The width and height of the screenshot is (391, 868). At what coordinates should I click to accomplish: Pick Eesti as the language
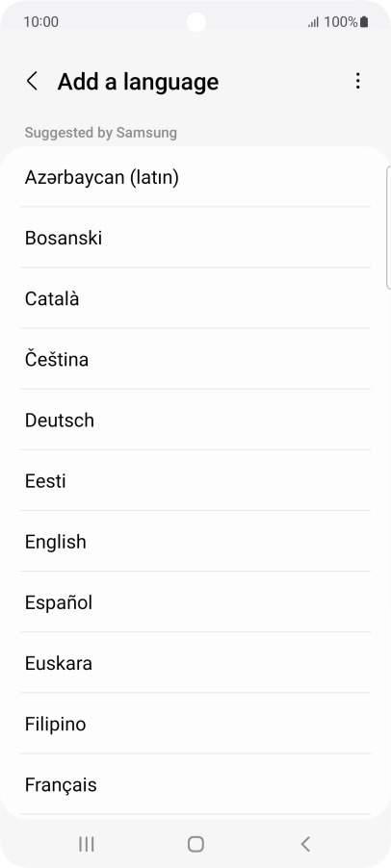pyautogui.click(x=195, y=480)
